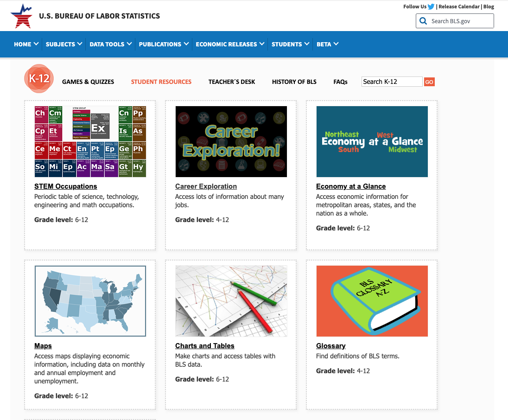This screenshot has height=420, width=508.
Task: Select the Teacher's Desk tab
Action: click(x=232, y=82)
